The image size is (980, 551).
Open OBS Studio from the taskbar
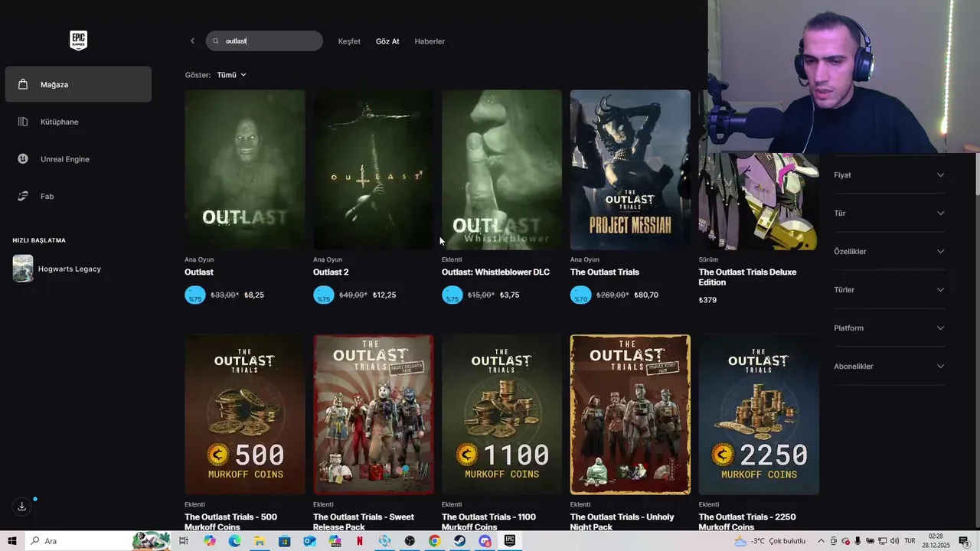(410, 541)
